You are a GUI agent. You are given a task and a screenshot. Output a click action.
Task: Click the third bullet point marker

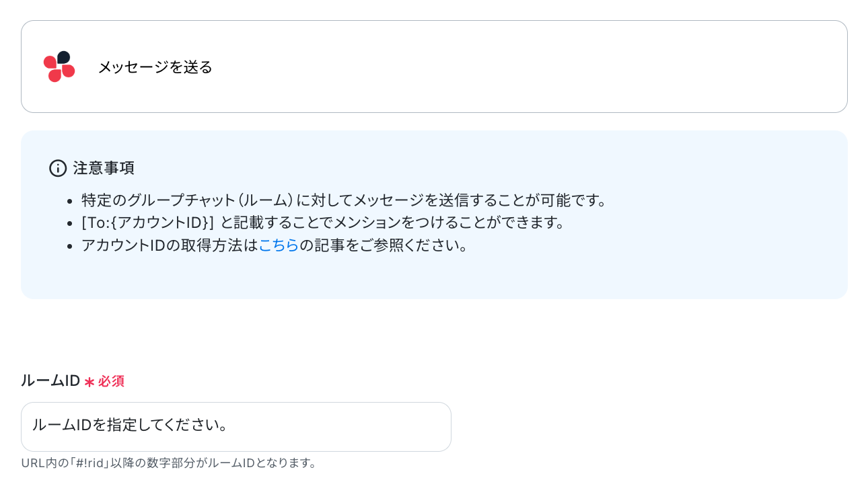pos(71,246)
